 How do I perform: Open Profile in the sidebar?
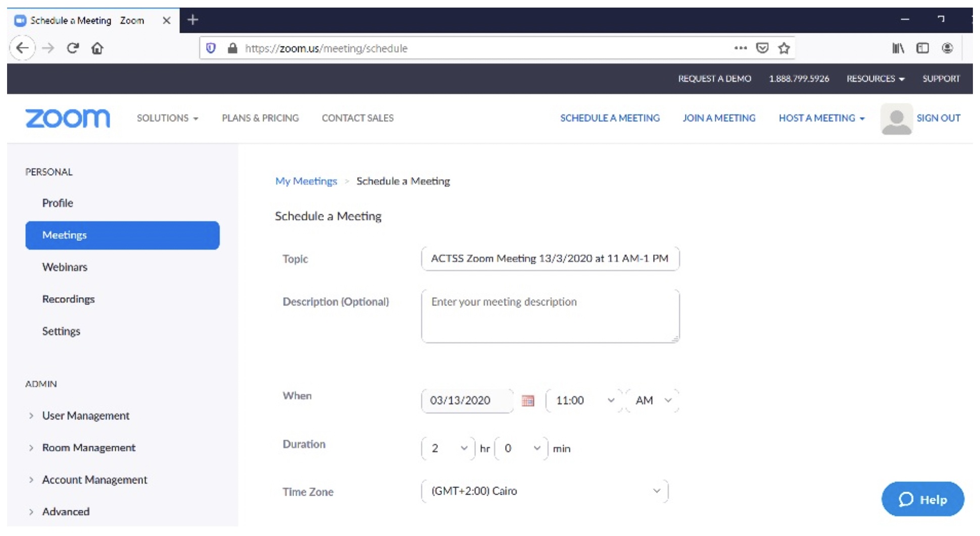pos(58,203)
